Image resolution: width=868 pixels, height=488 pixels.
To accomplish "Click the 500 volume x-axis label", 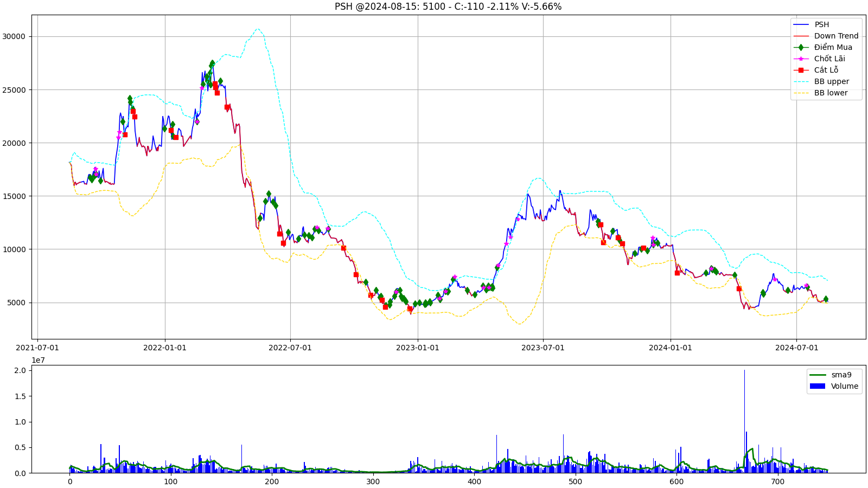I will tap(576, 481).
